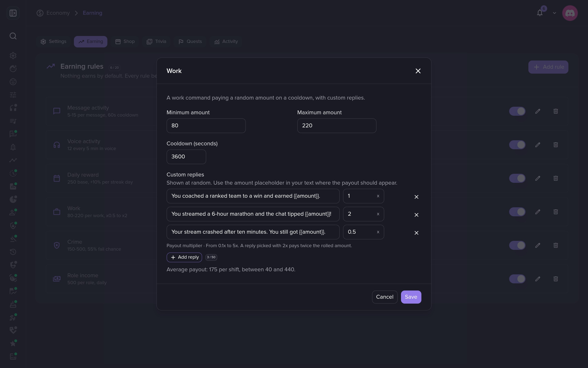Disable the Crime rule switch
This screenshot has width=588, height=368.
(x=517, y=245)
